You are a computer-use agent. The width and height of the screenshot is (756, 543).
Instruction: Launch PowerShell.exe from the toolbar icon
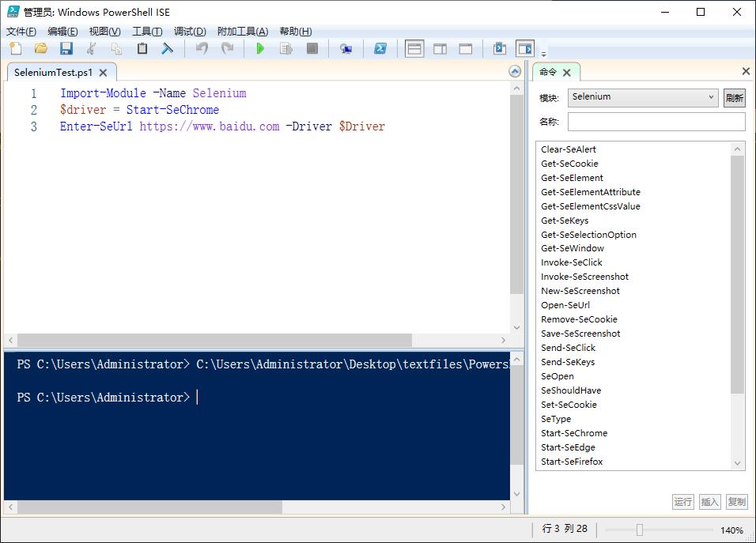[380, 49]
